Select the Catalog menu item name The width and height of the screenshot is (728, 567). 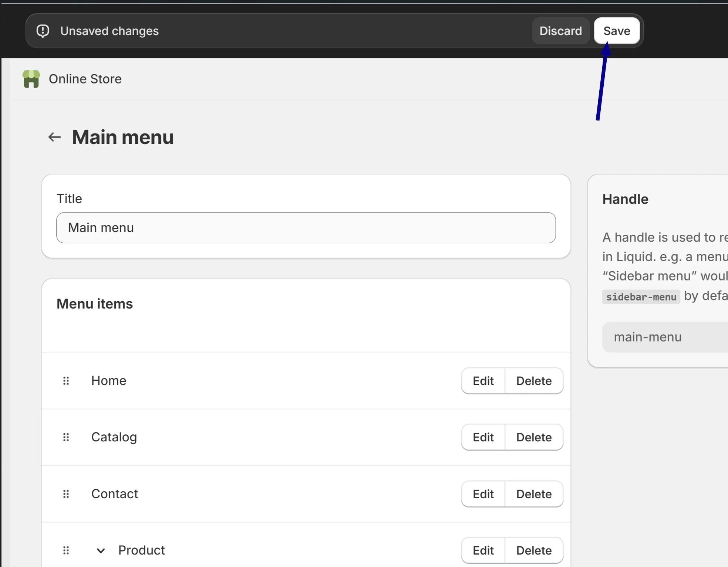(114, 437)
